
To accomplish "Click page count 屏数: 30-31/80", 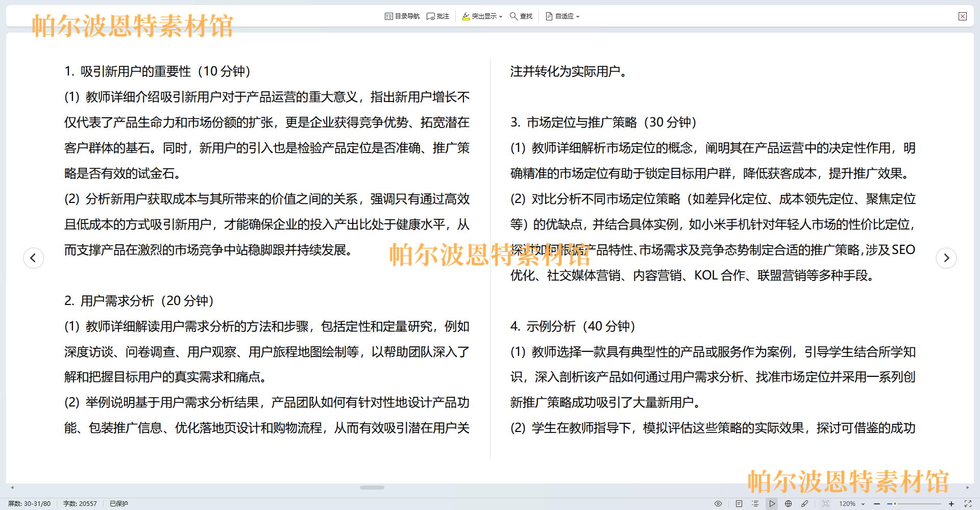I will [x=29, y=503].
